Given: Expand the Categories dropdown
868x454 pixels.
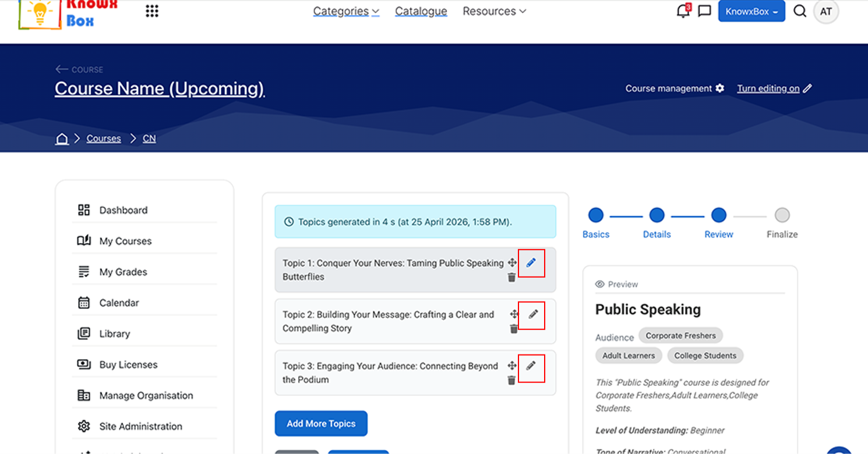Looking at the screenshot, I should click(x=346, y=11).
